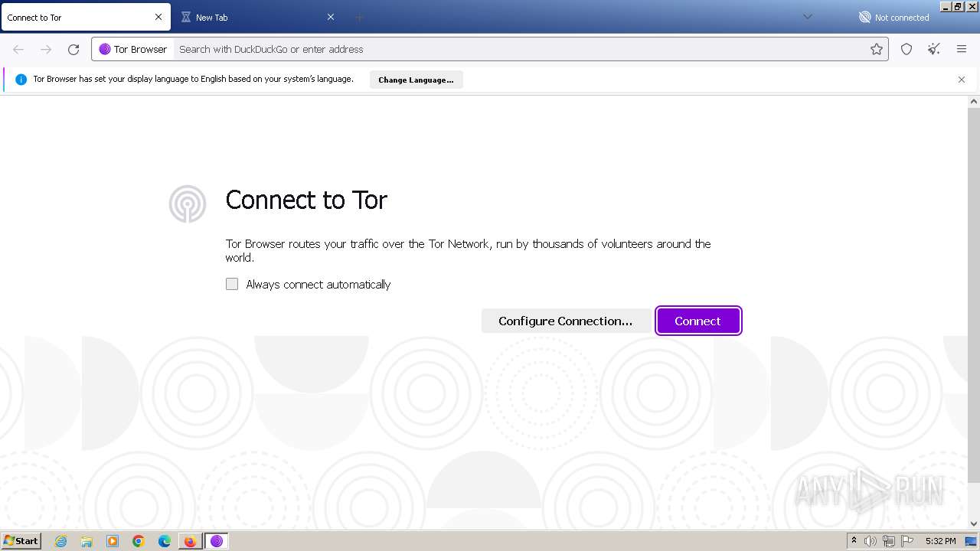Click the 5:32 PM system clock

click(x=940, y=541)
